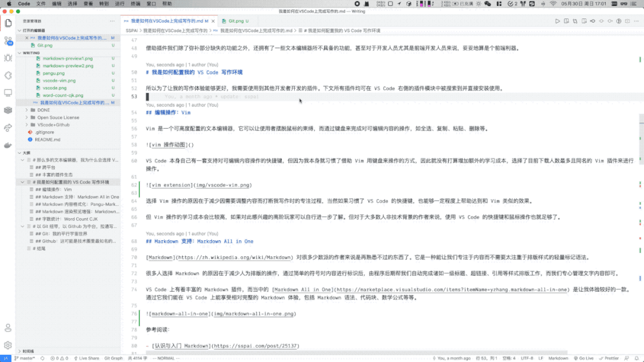Screen dimensions: 644x362
Task: Click the feedback icon in status bar
Action: [626, 358]
